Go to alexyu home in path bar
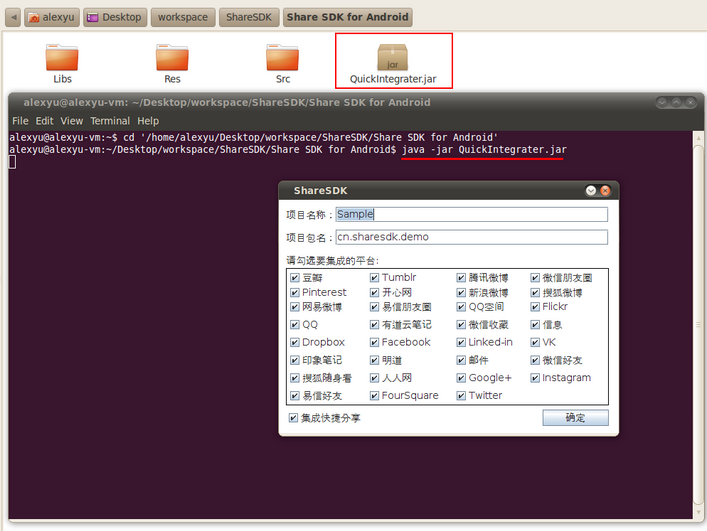Viewport: 707px width, 531px height. click(52, 17)
